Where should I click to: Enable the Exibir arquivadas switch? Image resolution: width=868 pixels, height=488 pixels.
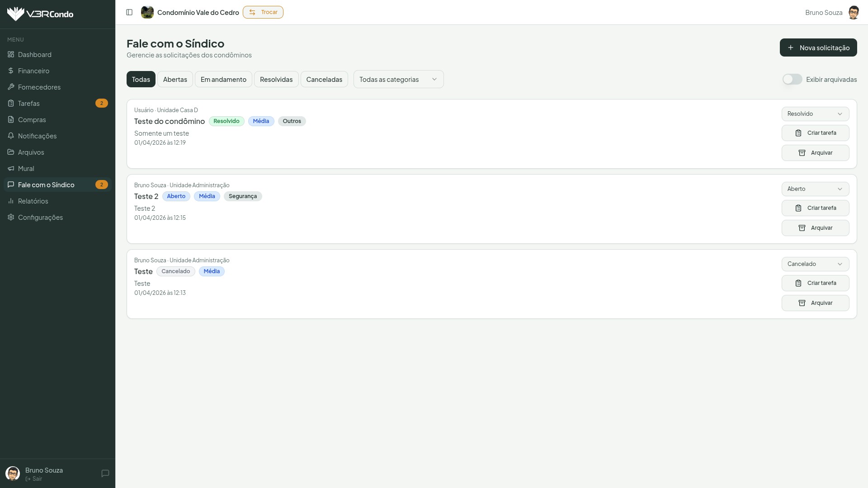pyautogui.click(x=792, y=79)
